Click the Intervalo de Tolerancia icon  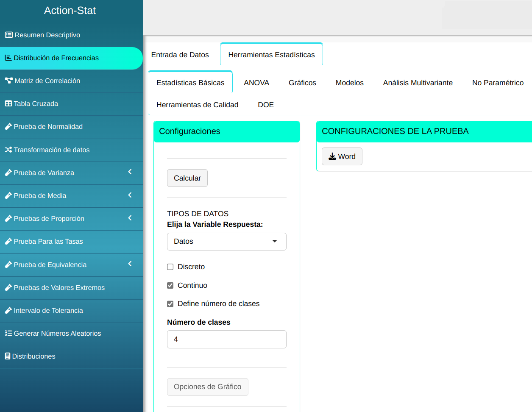[x=8, y=310]
